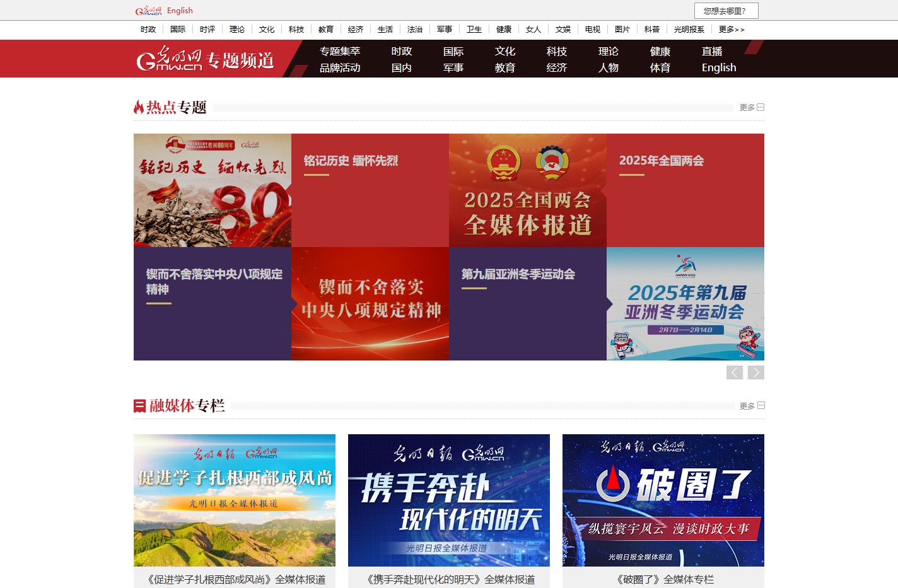Open 电视 in the top category bar
Screen dimensions: 898x588
593,30
